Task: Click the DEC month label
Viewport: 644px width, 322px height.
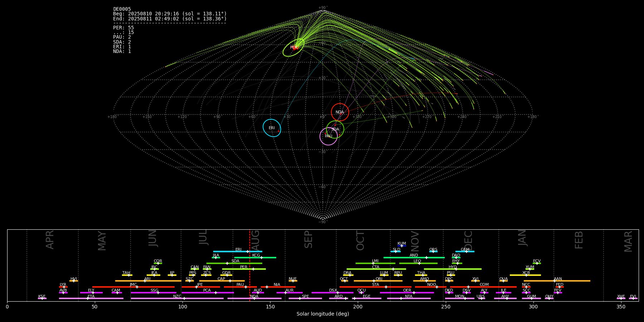Action: [x=468, y=240]
